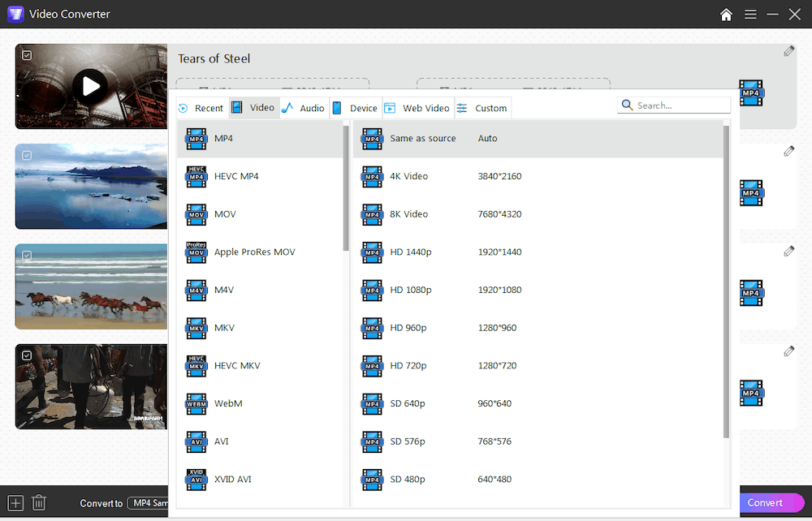Screen dimensions: 812x521
Task: Open the hamburger menu in title bar
Action: tap(750, 15)
